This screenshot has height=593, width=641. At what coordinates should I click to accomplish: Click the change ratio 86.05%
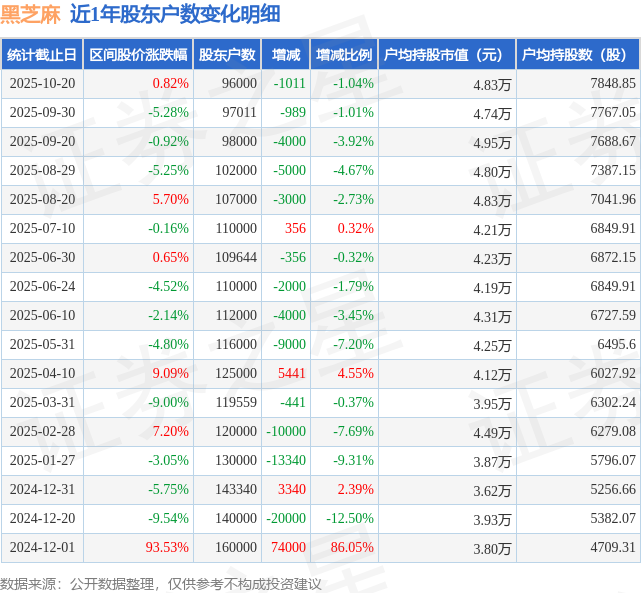(x=352, y=548)
